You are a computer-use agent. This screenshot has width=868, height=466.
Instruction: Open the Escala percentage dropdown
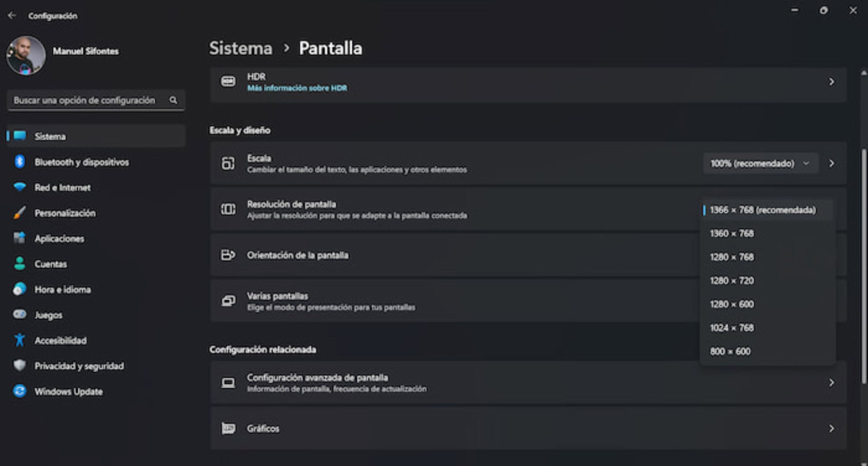(x=760, y=163)
